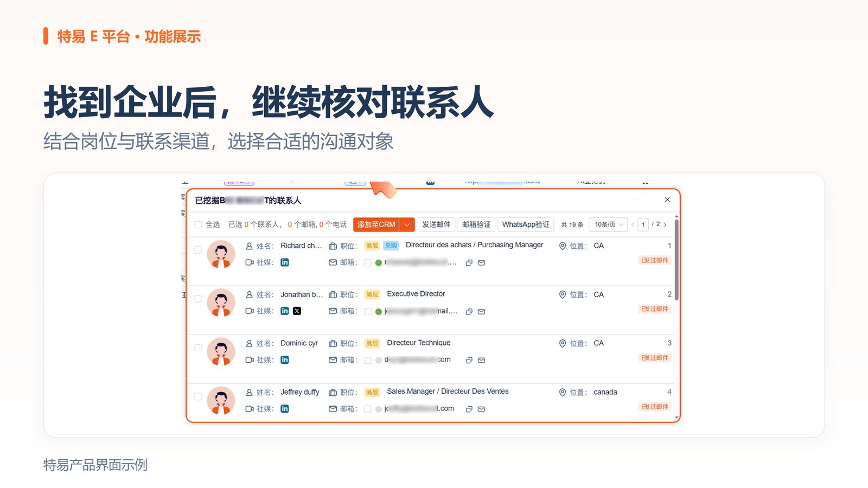Click the name Jeffrey duffy
This screenshot has height=488, width=868.
(300, 392)
